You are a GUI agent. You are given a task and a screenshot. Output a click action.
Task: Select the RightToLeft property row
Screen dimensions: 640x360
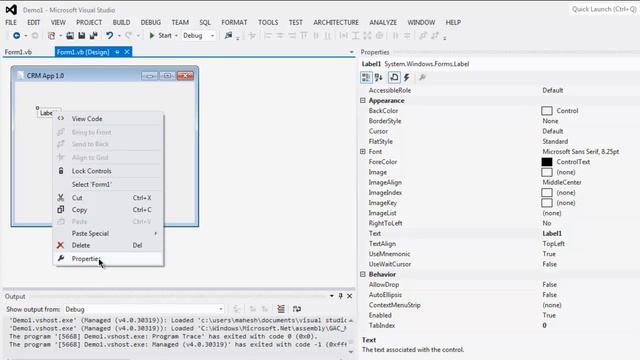coord(500,223)
